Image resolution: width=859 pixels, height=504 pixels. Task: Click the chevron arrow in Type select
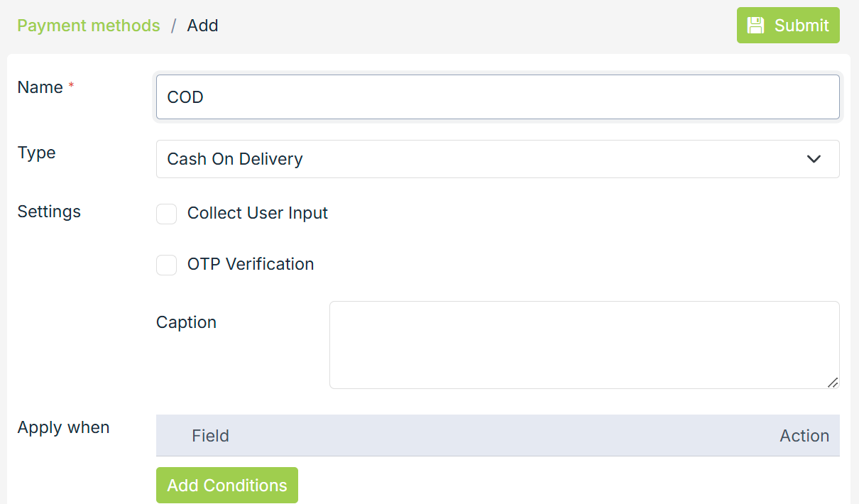[x=814, y=159]
